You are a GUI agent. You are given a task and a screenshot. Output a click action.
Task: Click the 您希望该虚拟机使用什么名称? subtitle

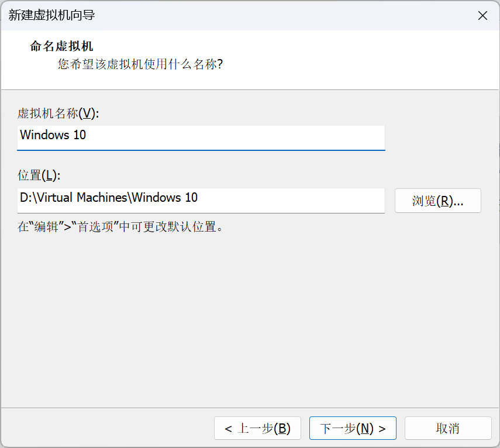[140, 64]
